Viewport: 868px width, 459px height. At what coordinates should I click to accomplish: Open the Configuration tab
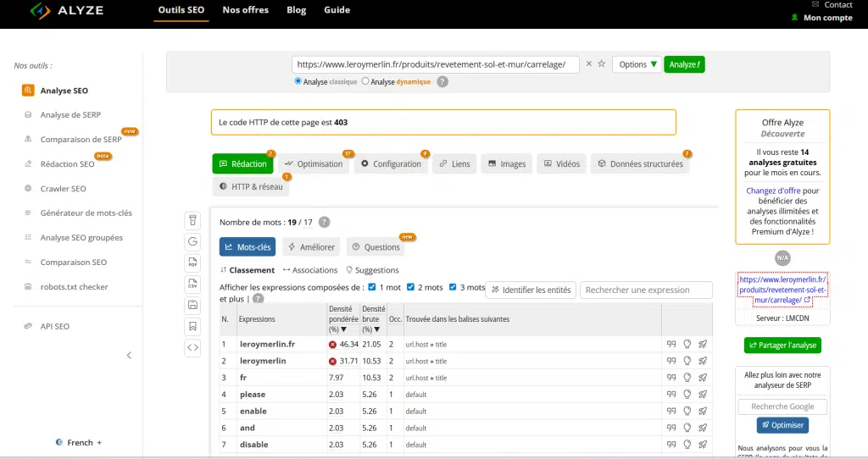point(392,163)
